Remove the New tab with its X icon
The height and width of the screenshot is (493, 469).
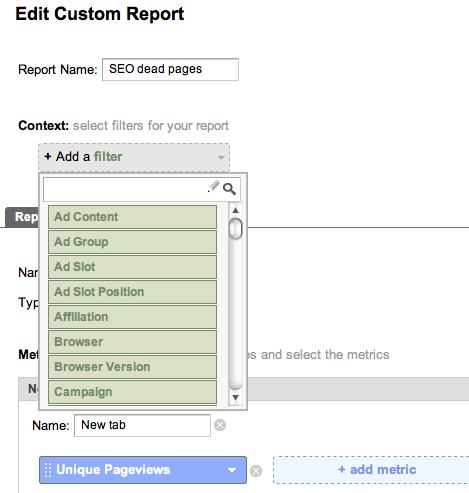[x=220, y=425]
